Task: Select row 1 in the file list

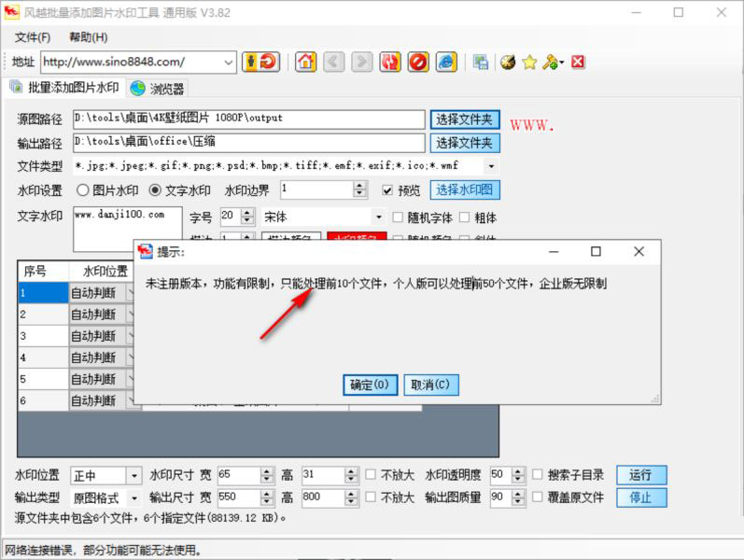Action: (43, 293)
